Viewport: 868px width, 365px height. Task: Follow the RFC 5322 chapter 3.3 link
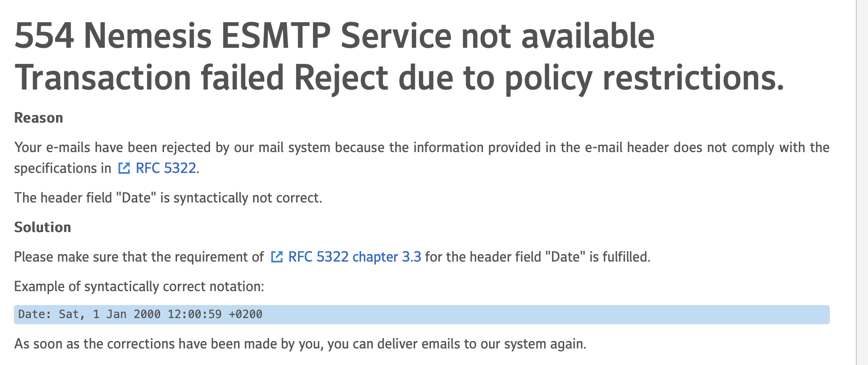(354, 257)
